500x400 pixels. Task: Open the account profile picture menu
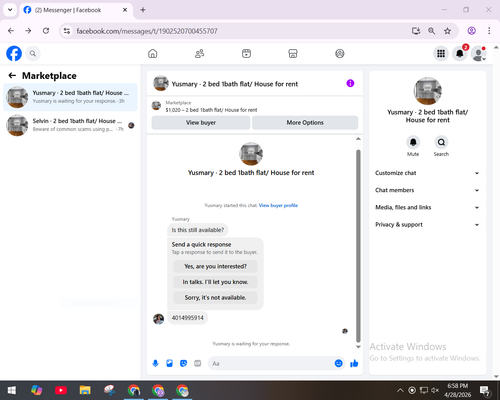pos(478,53)
